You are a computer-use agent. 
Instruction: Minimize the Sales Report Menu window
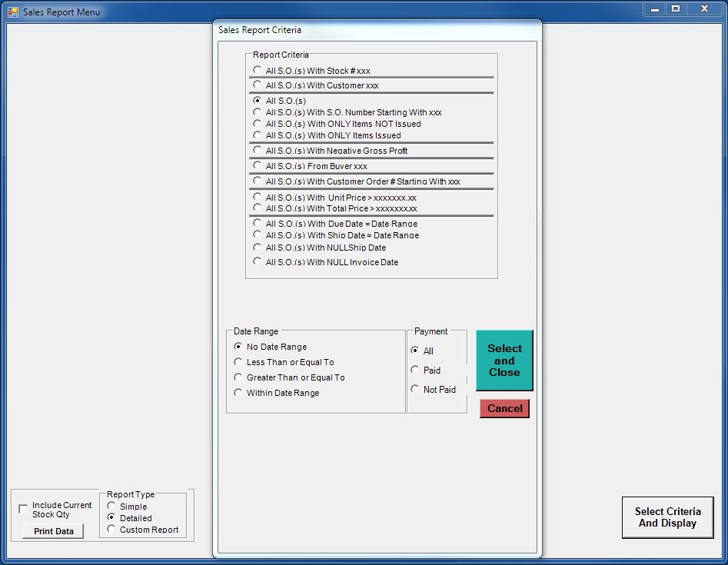point(655,8)
